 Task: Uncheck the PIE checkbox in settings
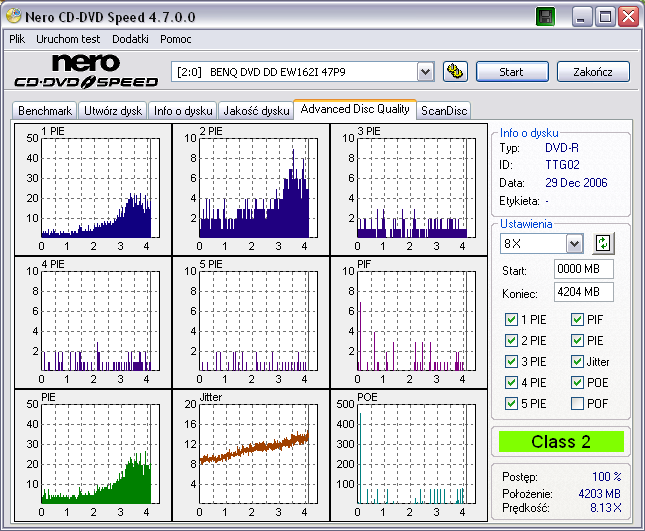(577, 341)
